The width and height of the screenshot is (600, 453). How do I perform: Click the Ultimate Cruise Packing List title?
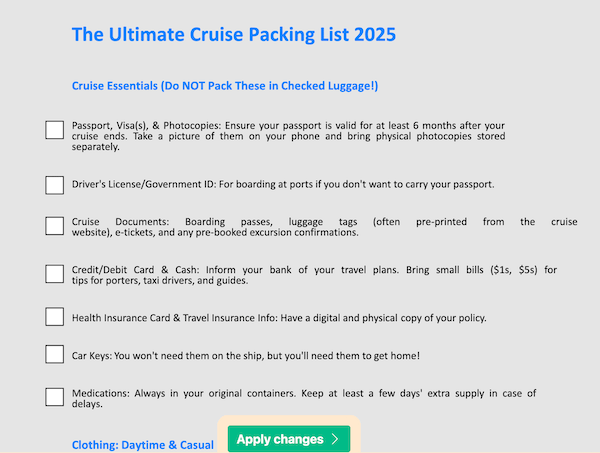[x=234, y=35]
